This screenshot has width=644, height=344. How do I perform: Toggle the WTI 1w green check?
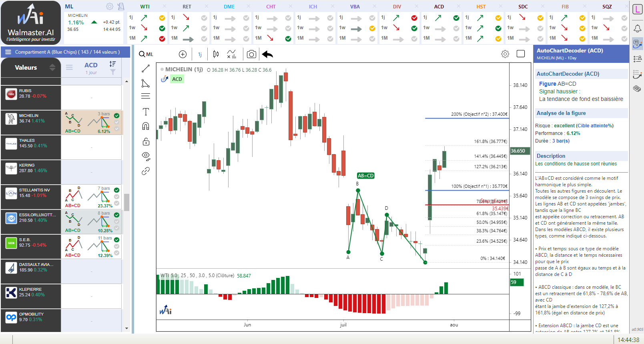(162, 28)
